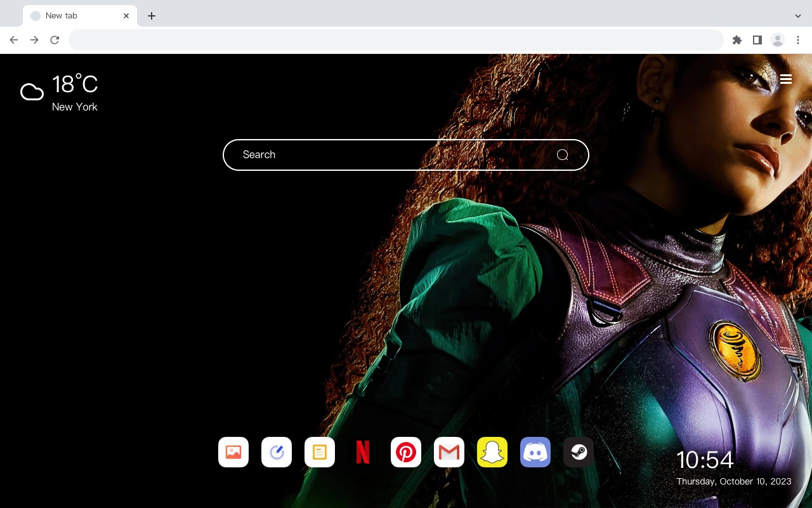Launch the Steam shortcut
Image resolution: width=812 pixels, height=508 pixels.
click(x=579, y=452)
